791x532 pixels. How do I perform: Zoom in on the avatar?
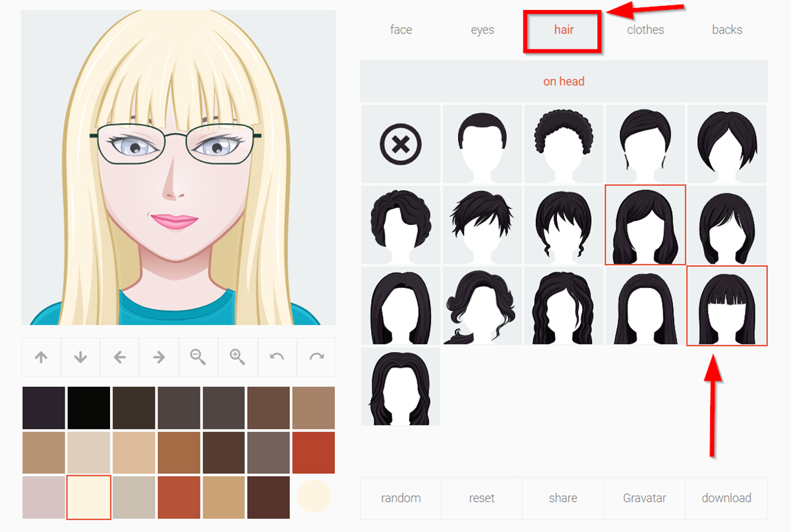coord(238,357)
